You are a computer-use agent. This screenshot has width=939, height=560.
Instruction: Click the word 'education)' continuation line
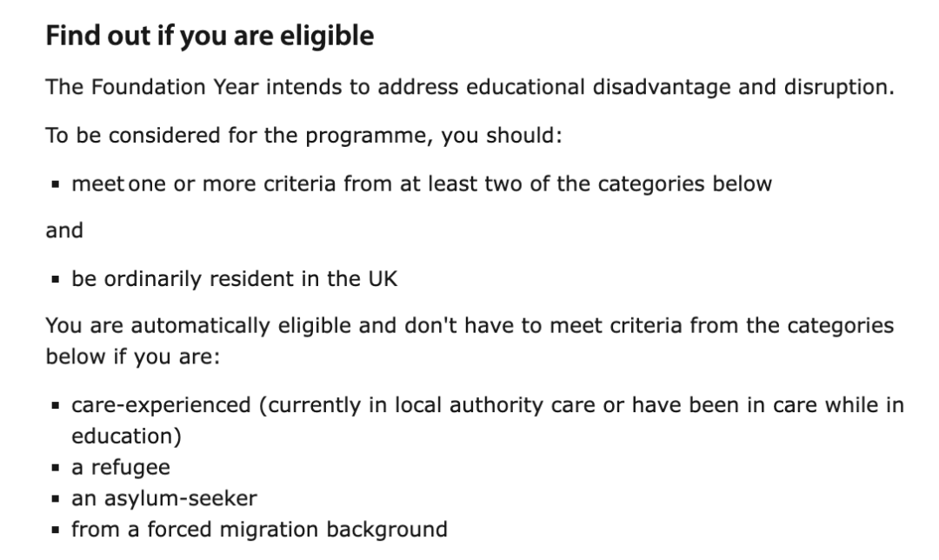click(126, 436)
